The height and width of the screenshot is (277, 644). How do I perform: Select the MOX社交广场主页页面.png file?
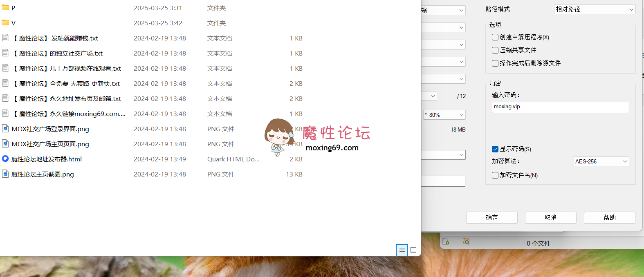tap(50, 144)
